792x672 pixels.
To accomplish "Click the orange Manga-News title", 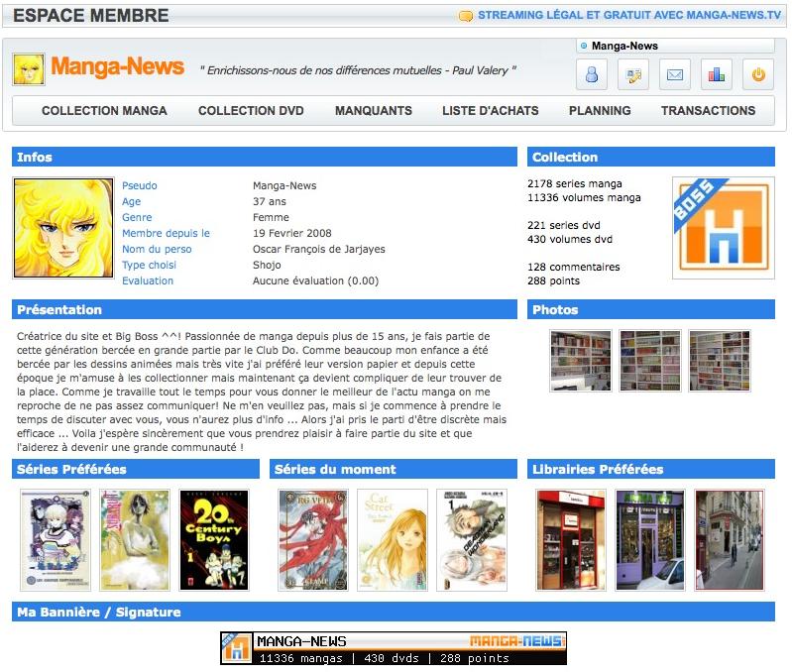I will [117, 66].
